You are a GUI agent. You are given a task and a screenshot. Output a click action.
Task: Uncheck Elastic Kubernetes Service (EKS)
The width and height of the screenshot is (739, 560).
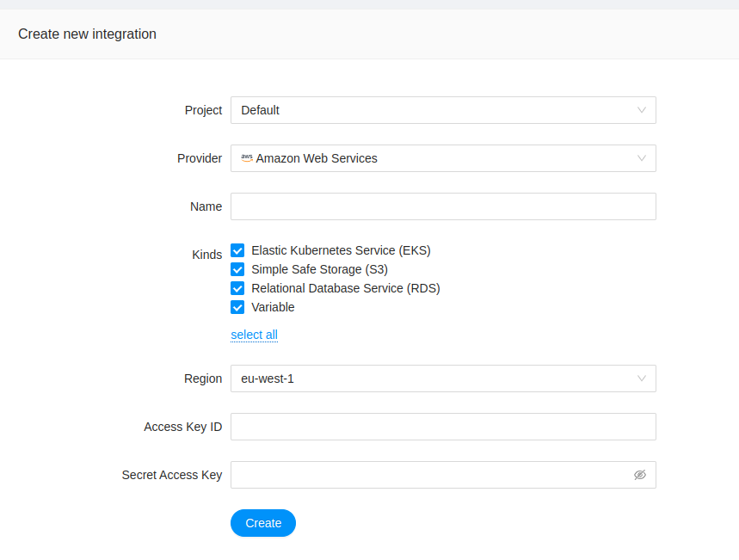click(x=237, y=250)
